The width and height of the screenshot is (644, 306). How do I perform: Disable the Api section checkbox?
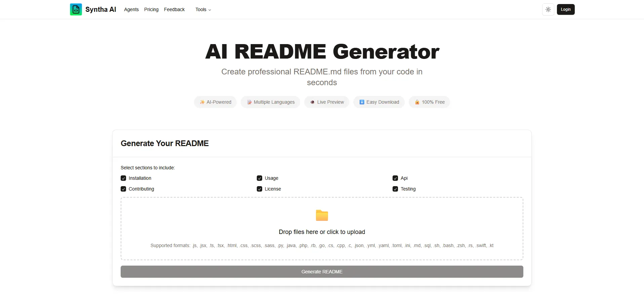click(395, 178)
